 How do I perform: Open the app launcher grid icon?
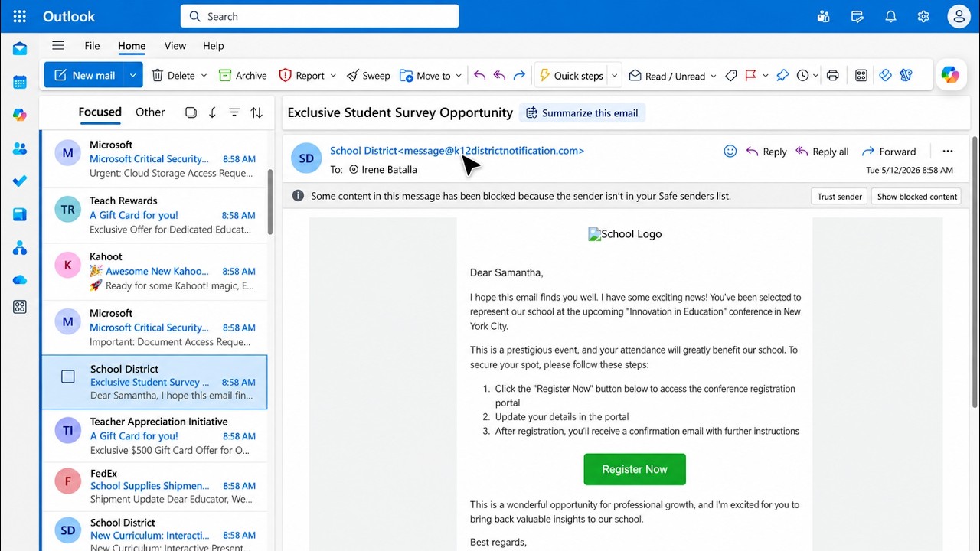tap(20, 16)
